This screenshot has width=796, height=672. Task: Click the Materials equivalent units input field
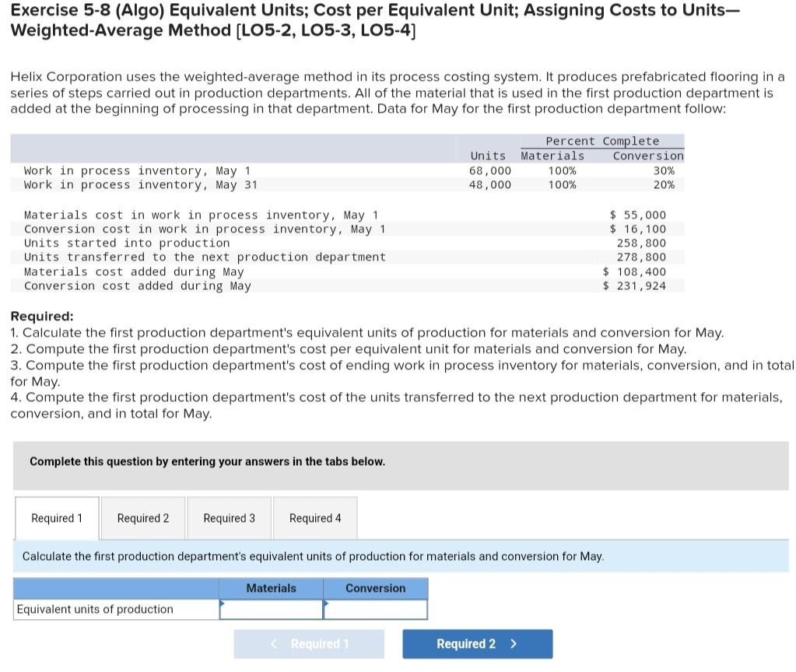(x=271, y=609)
